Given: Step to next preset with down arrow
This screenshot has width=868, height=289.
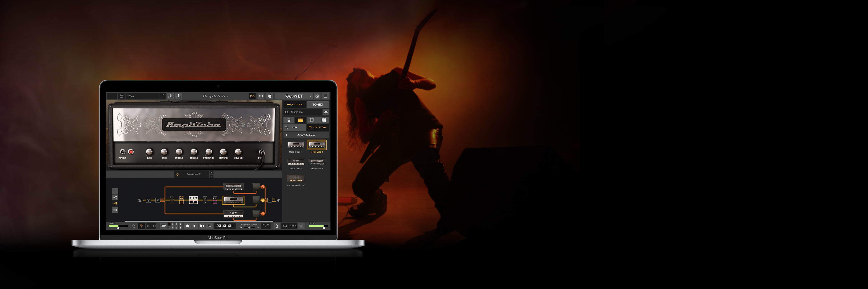Looking at the screenshot, I should (163, 98).
